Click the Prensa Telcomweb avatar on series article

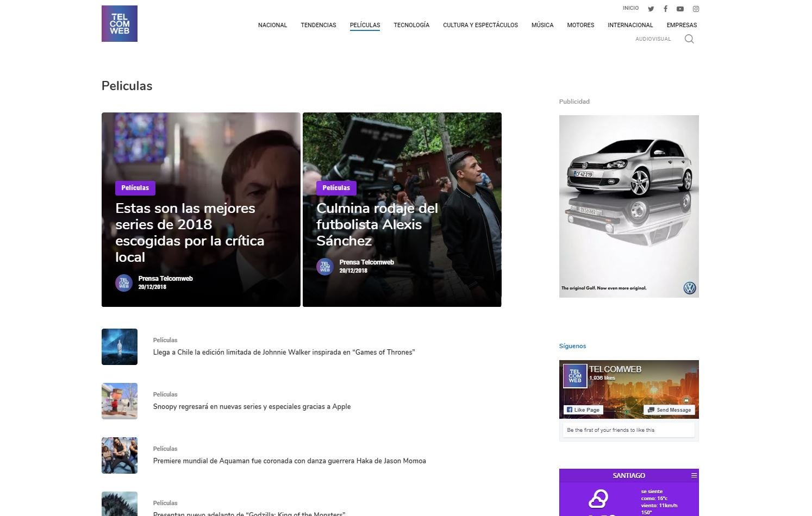click(124, 283)
